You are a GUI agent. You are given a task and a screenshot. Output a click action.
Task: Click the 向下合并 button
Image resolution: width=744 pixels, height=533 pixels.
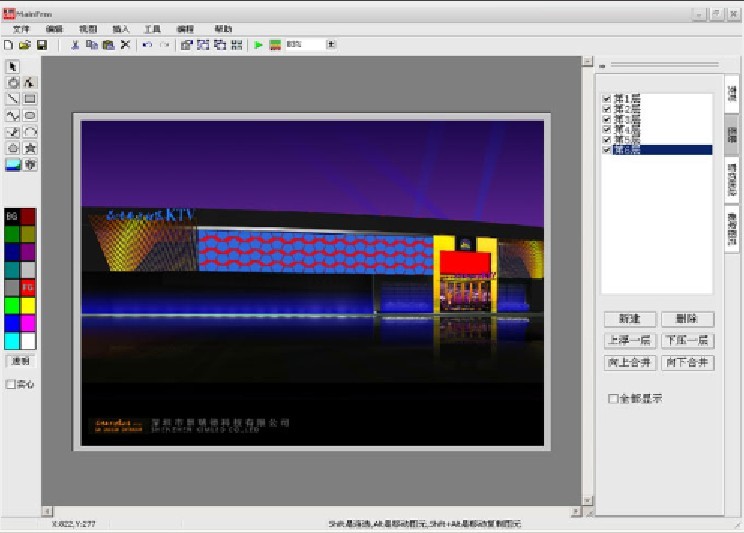pos(688,363)
